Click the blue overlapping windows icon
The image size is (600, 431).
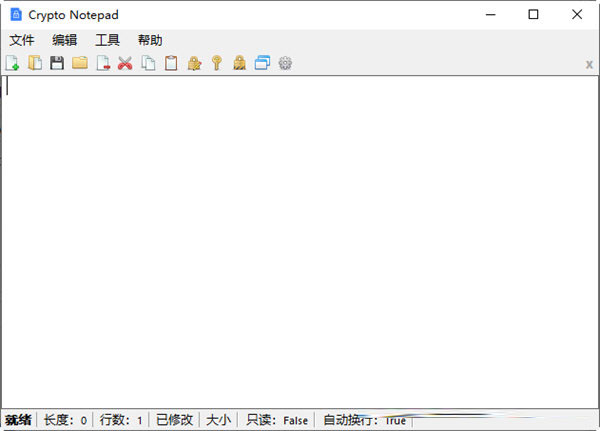[x=262, y=63]
